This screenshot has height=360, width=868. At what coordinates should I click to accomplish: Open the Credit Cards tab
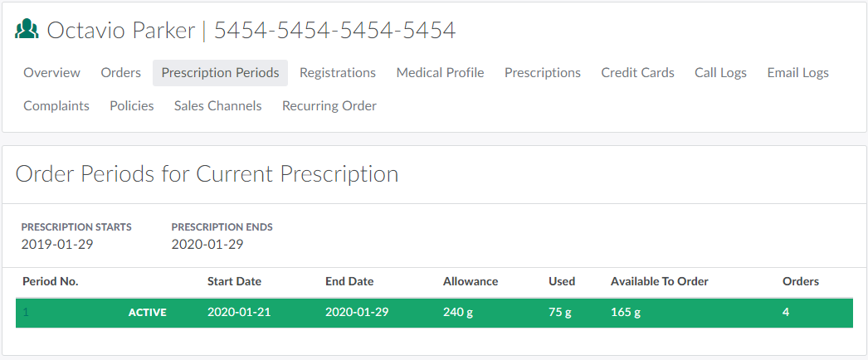[x=637, y=73]
